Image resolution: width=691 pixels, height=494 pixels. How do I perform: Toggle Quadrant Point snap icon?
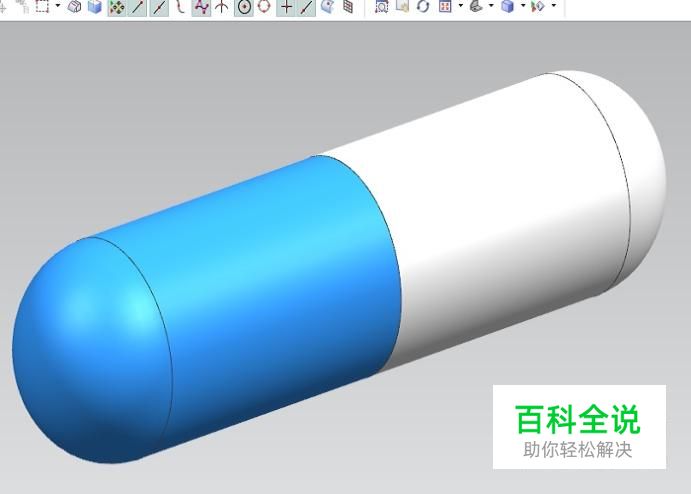pos(264,6)
